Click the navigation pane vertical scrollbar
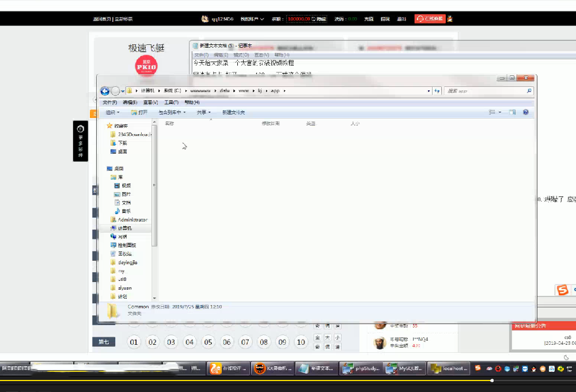576x392 pixels. point(154,184)
